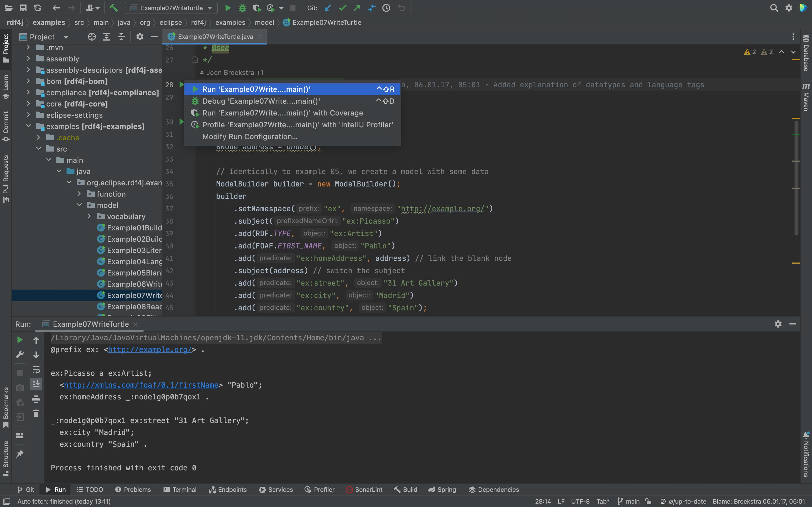Click the print icon in Run panel
812x507 pixels.
pos(36,399)
